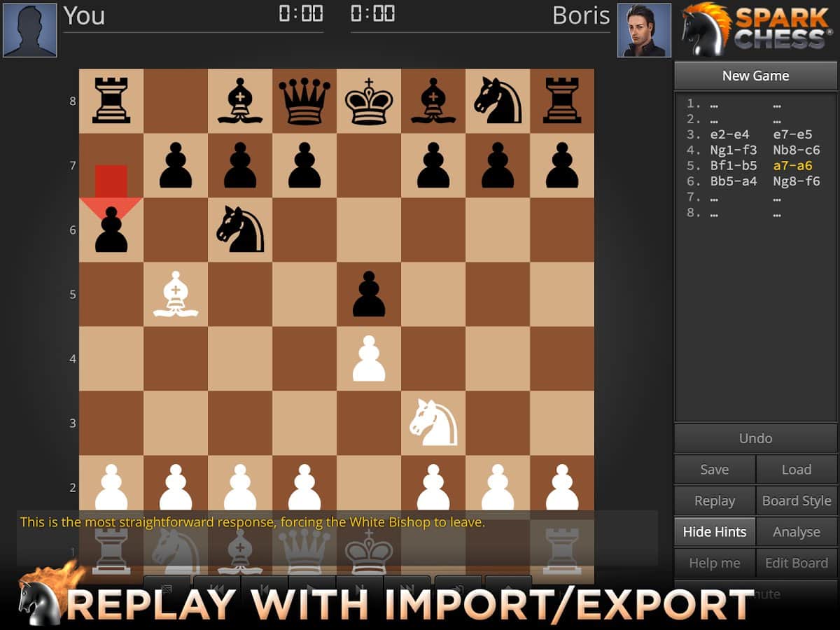Click the black queen on d8
The image size is (840, 630).
click(x=304, y=101)
